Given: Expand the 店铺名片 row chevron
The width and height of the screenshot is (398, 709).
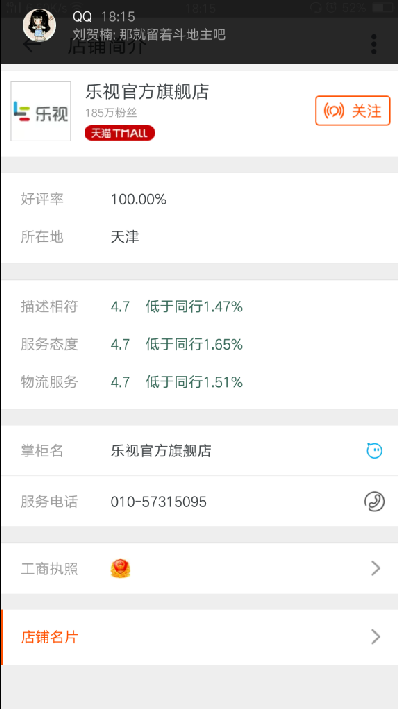Looking at the screenshot, I should click(375, 637).
